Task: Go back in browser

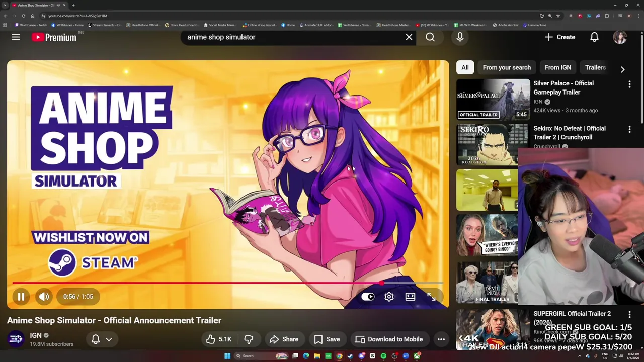Action: click(x=6, y=16)
